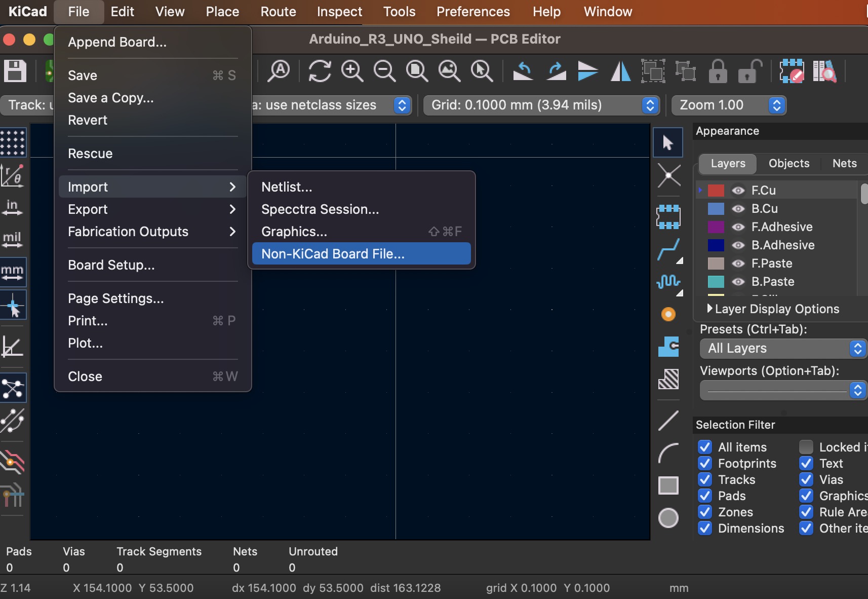Expand Fabrication Outputs submenu

pos(152,232)
